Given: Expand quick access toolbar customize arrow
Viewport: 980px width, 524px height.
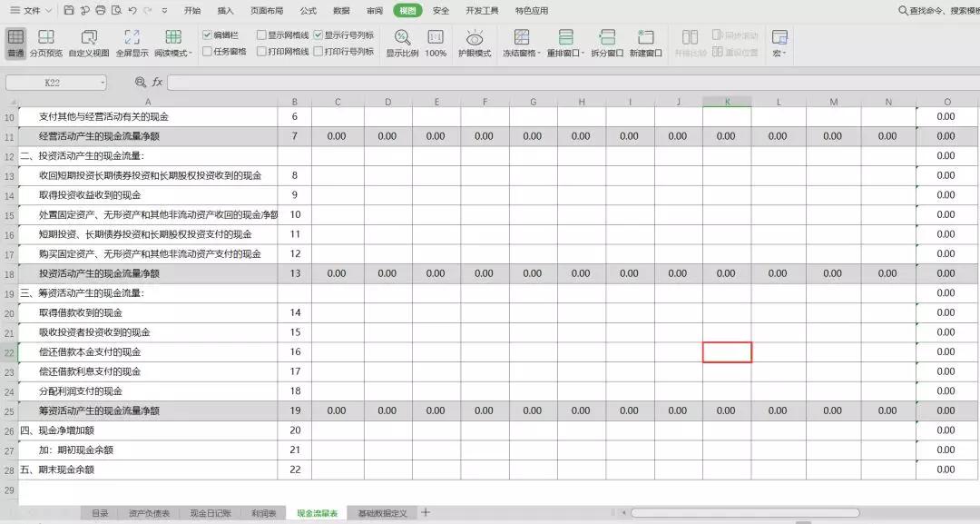Looking at the screenshot, I should click(164, 11).
